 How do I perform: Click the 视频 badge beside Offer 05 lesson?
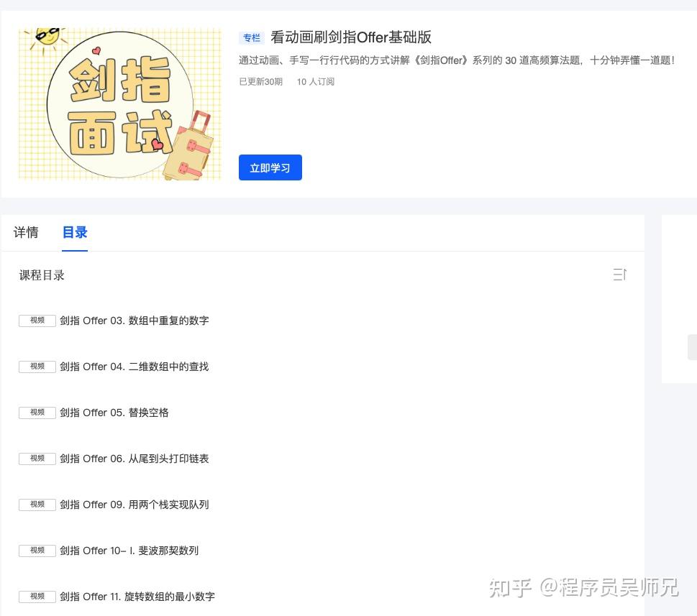(x=37, y=413)
